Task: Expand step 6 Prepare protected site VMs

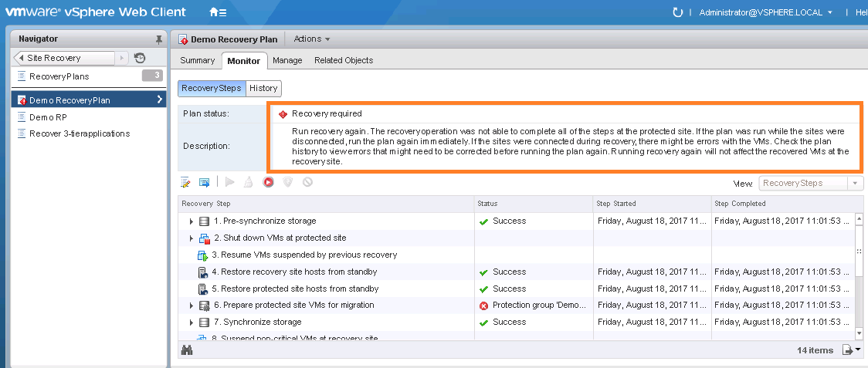Action: (192, 306)
